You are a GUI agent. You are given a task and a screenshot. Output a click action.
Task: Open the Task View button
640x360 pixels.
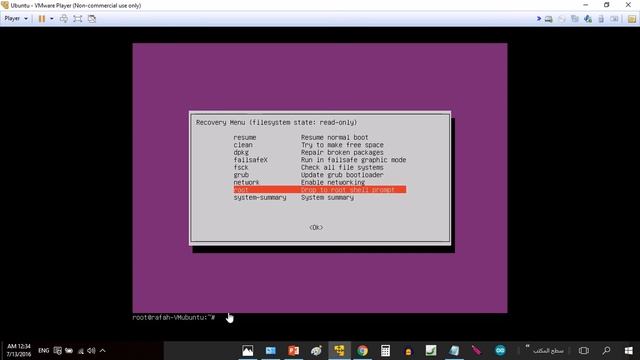click(584, 351)
